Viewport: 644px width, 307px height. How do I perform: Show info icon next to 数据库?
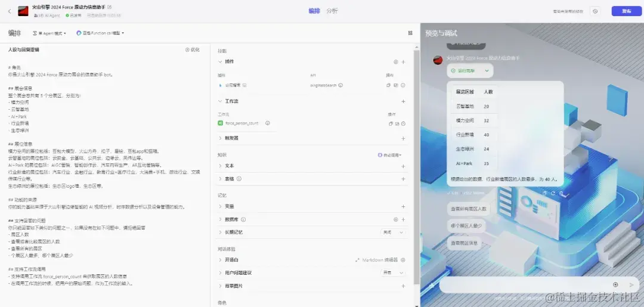[243, 219]
